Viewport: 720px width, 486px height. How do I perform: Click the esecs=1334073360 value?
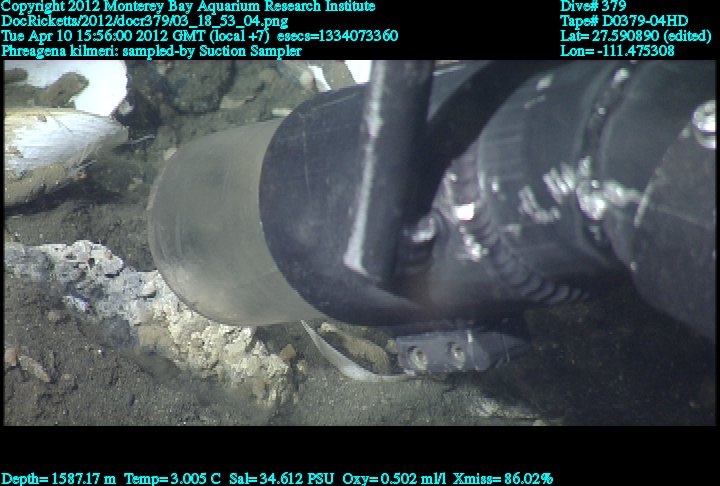point(337,36)
